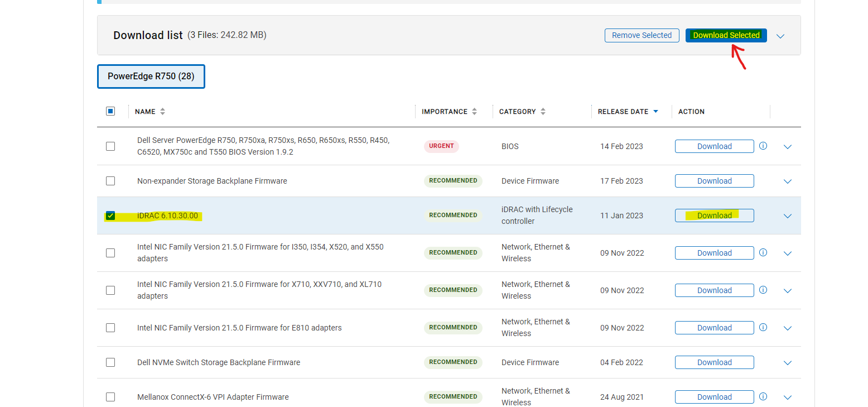Viewport: 868px width, 407px height.
Task: Click the BIOS category cell
Action: point(510,146)
